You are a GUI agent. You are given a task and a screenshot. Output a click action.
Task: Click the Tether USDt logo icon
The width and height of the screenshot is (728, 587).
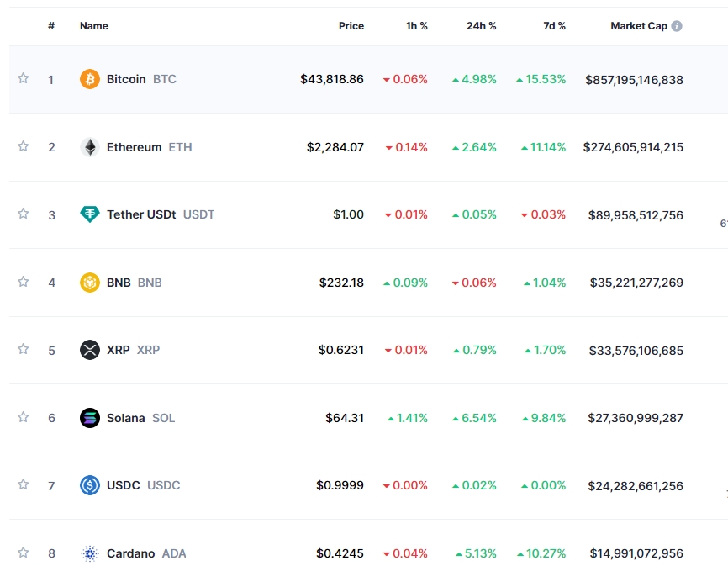point(89,214)
